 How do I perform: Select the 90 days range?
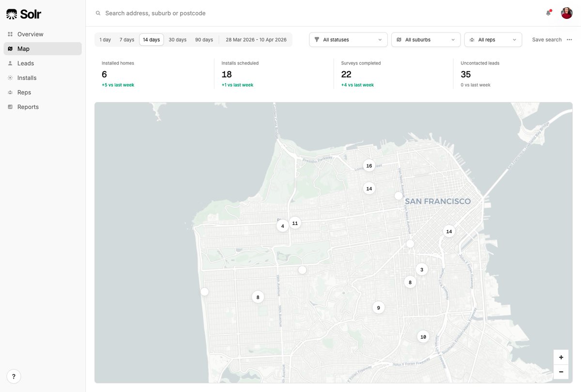(204, 40)
